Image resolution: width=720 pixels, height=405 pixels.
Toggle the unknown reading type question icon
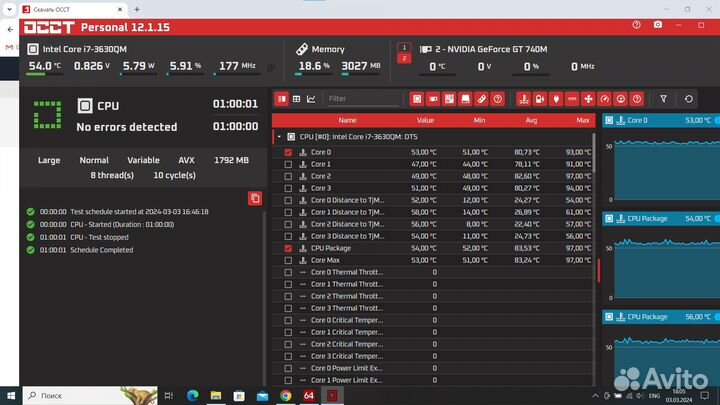(x=636, y=99)
